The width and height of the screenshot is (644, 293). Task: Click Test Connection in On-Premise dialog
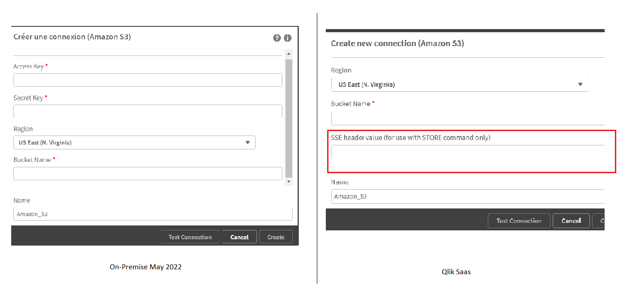[190, 237]
